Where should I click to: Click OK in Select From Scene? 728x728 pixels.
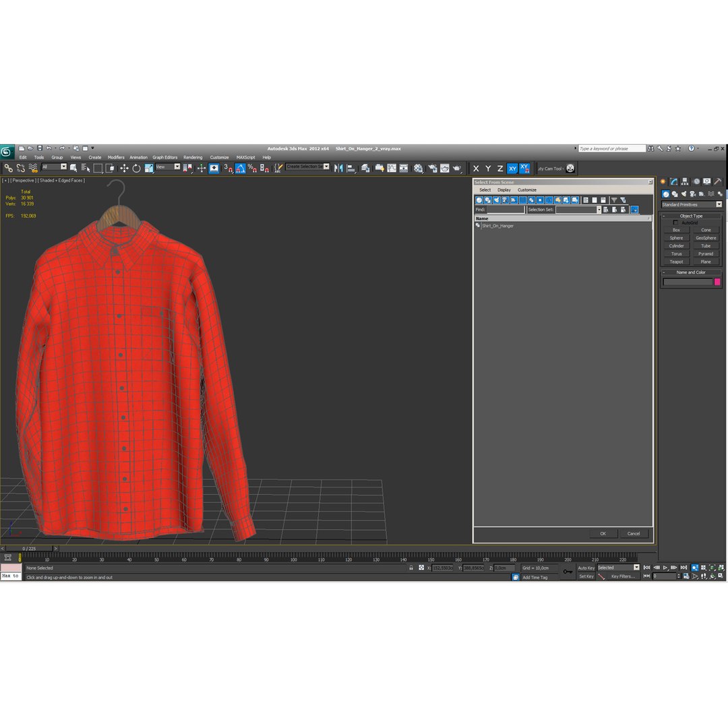tap(603, 533)
